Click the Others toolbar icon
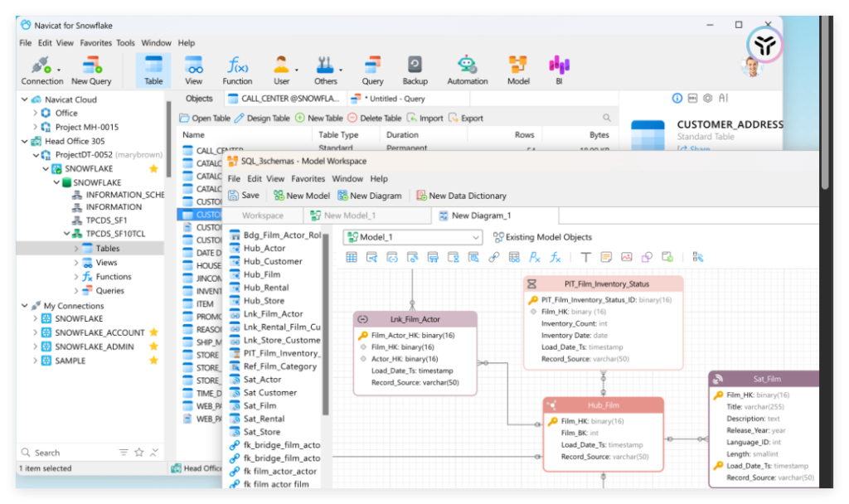The width and height of the screenshot is (849, 504). 325,71
